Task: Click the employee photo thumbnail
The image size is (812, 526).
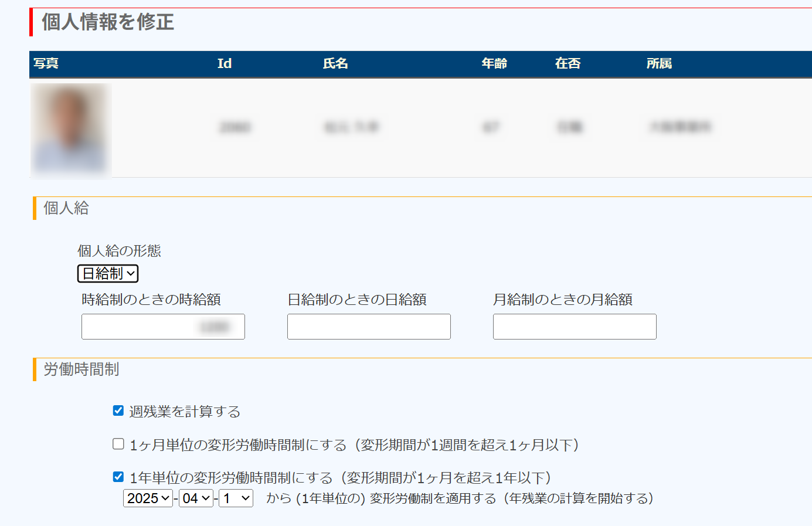Action: pos(71,130)
